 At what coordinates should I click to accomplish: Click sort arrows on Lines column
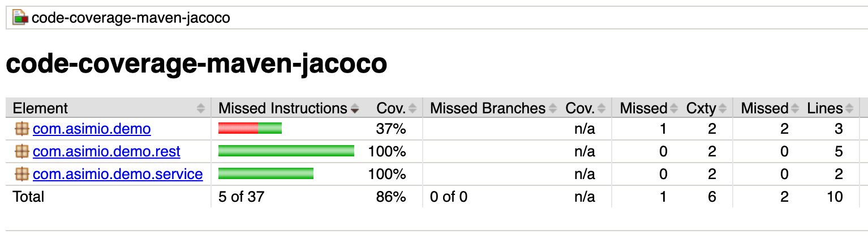click(x=850, y=108)
